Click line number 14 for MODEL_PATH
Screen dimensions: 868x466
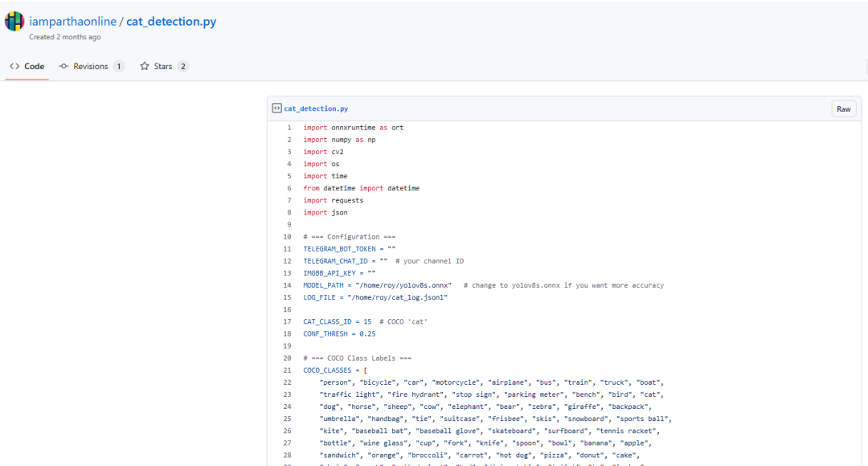pyautogui.click(x=287, y=285)
